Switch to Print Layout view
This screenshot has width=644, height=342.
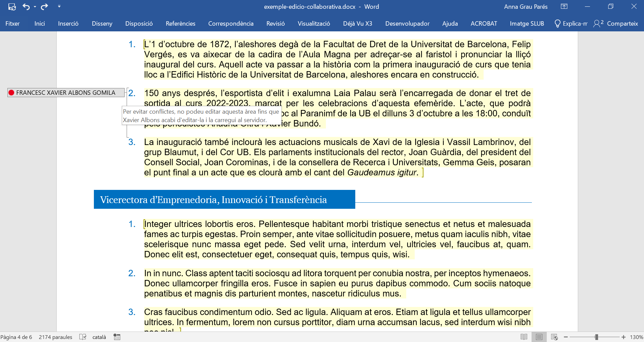click(539, 337)
